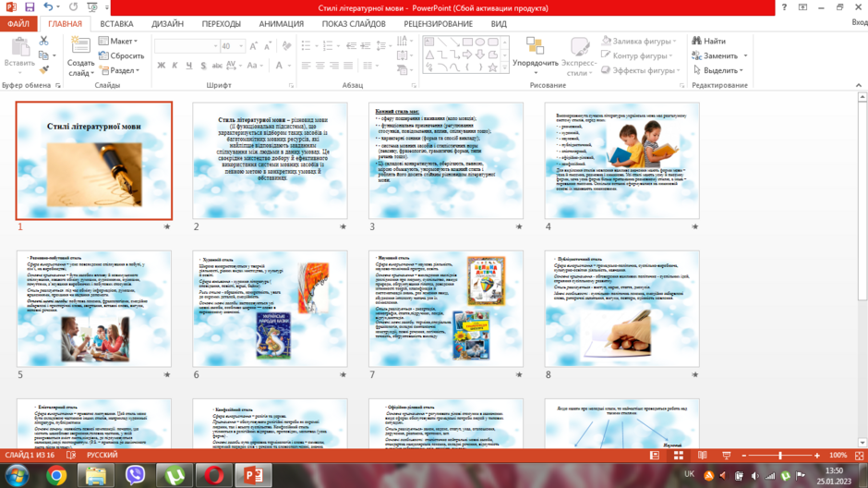Click the Вставить paste icon
868x488 pixels.
pyautogui.click(x=20, y=48)
